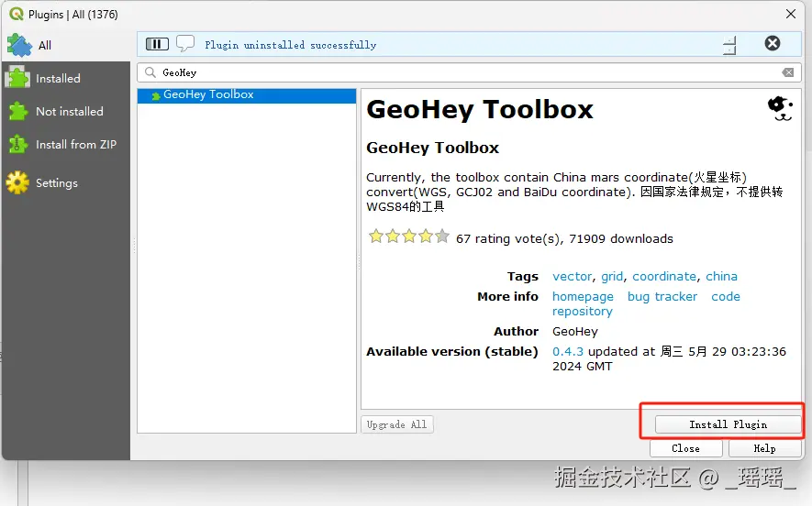Click the fifth gray rating star

pyautogui.click(x=441, y=236)
